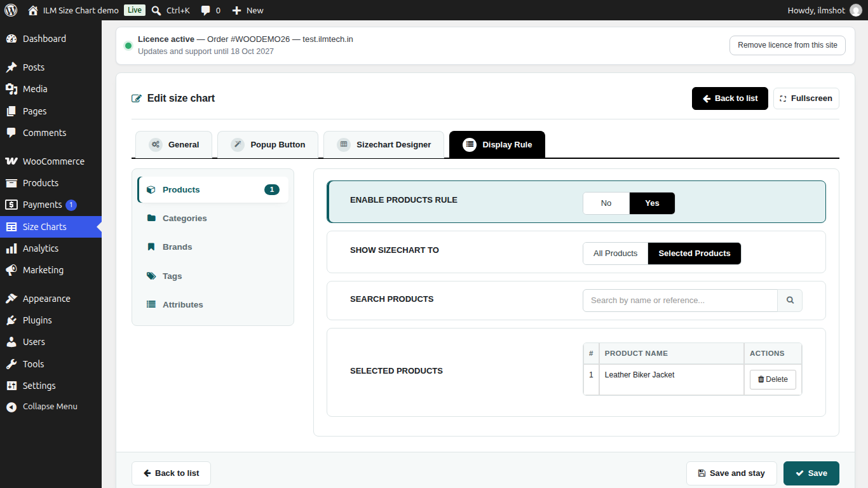The width and height of the screenshot is (868, 488).
Task: Switch to the Popup Button tab
Action: (x=268, y=145)
